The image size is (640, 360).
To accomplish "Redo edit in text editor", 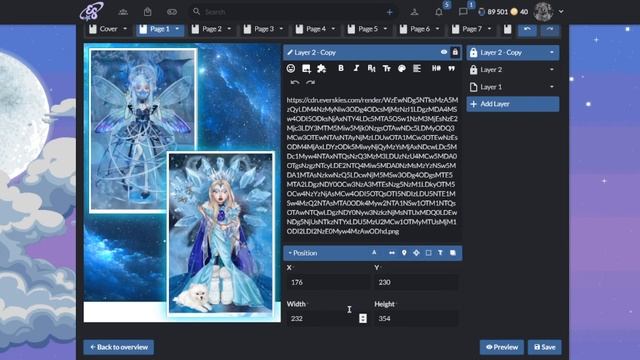I will [311, 82].
